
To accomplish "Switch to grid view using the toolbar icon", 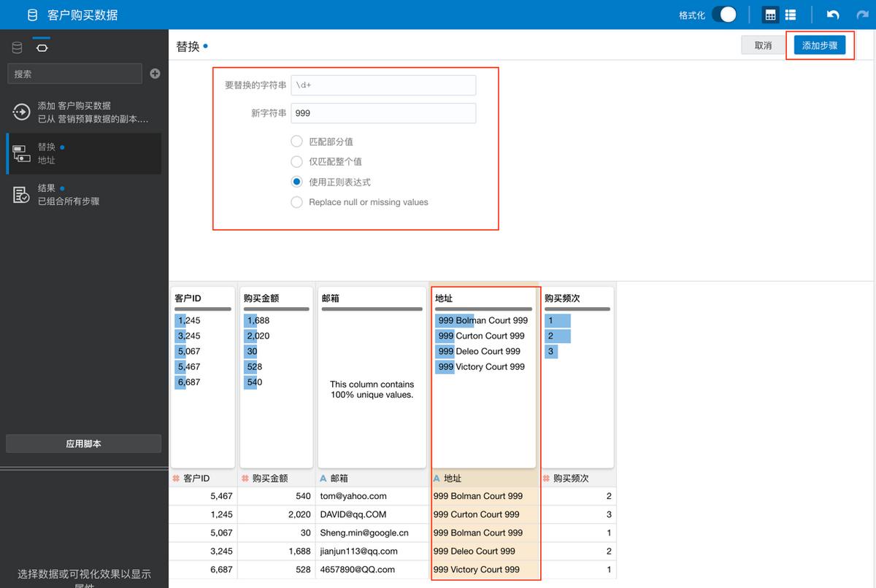I will coord(769,15).
